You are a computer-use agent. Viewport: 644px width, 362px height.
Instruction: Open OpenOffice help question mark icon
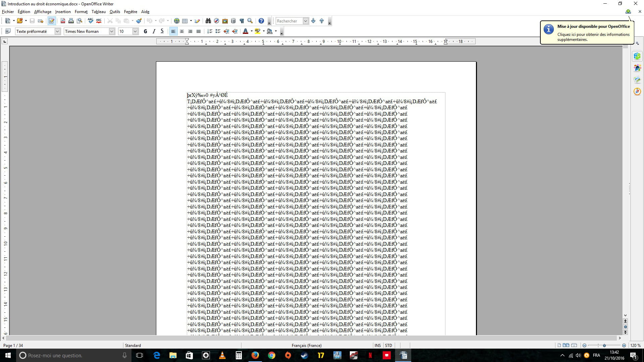pos(261,21)
